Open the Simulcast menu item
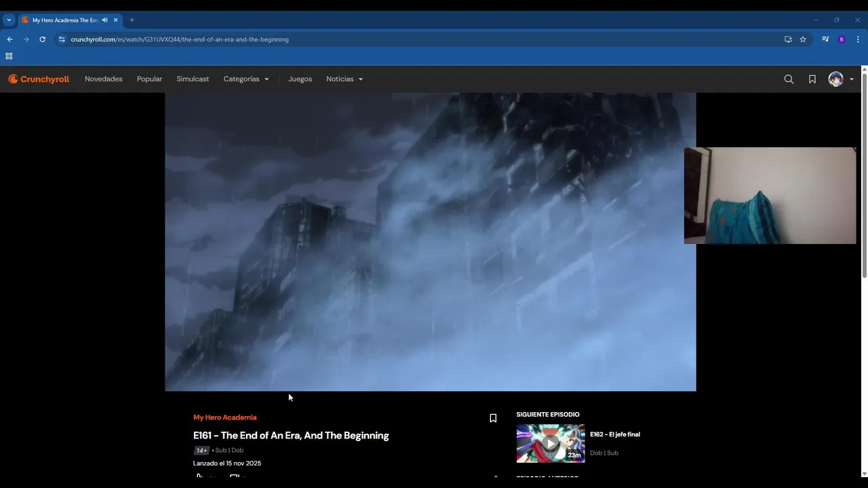The image size is (868, 488). point(193,79)
